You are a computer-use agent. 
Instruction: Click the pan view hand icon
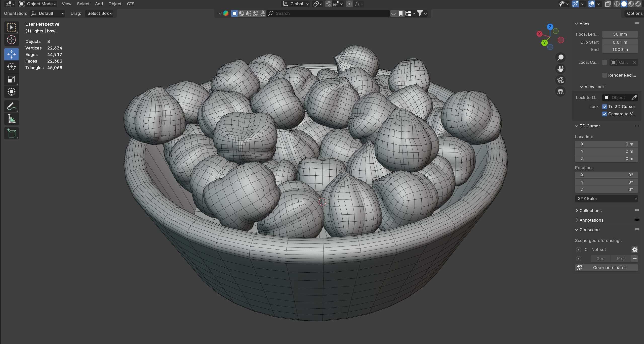560,69
